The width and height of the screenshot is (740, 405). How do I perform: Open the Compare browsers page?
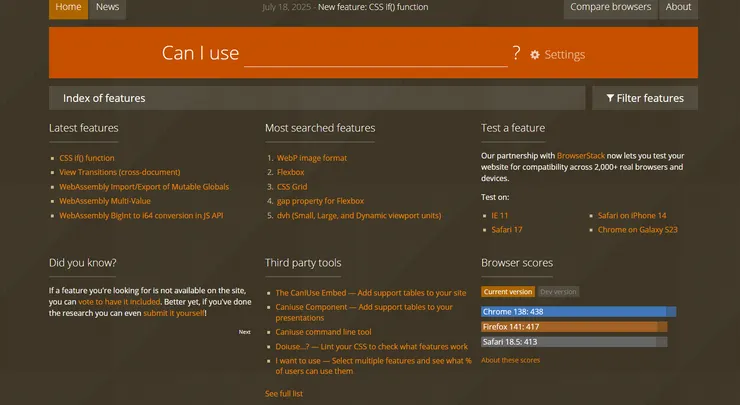(x=610, y=8)
